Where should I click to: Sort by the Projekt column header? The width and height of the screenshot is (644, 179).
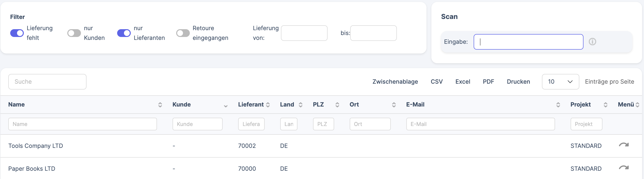click(580, 105)
